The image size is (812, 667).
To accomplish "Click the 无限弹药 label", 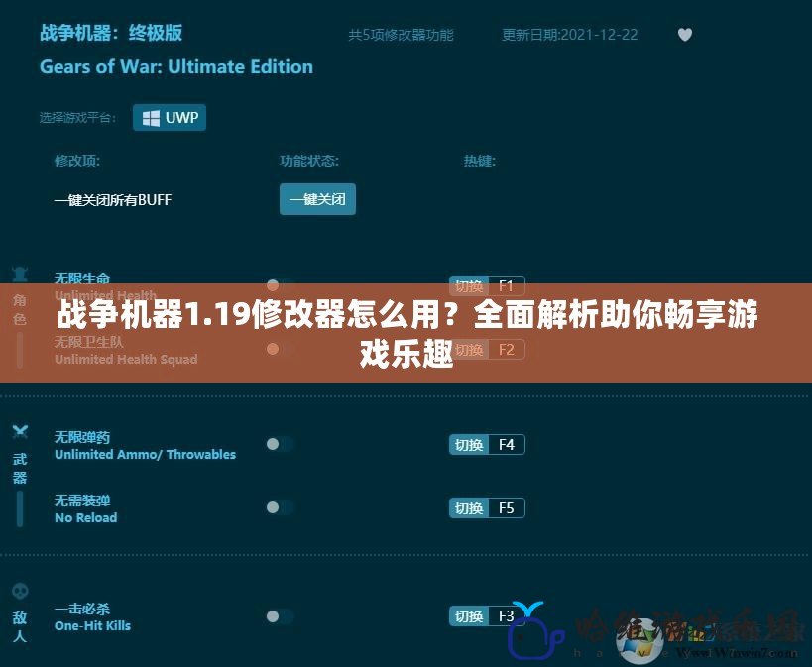I will point(82,437).
